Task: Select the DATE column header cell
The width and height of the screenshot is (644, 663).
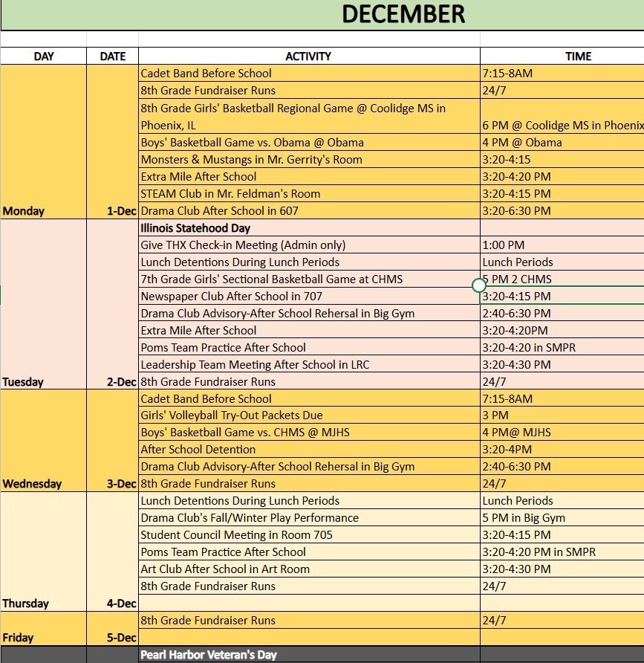Action: pos(112,56)
